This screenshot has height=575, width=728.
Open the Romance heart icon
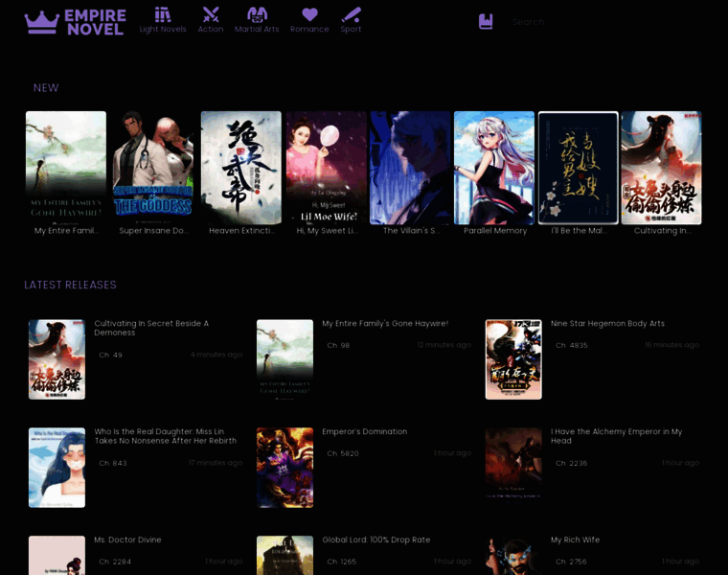309,14
